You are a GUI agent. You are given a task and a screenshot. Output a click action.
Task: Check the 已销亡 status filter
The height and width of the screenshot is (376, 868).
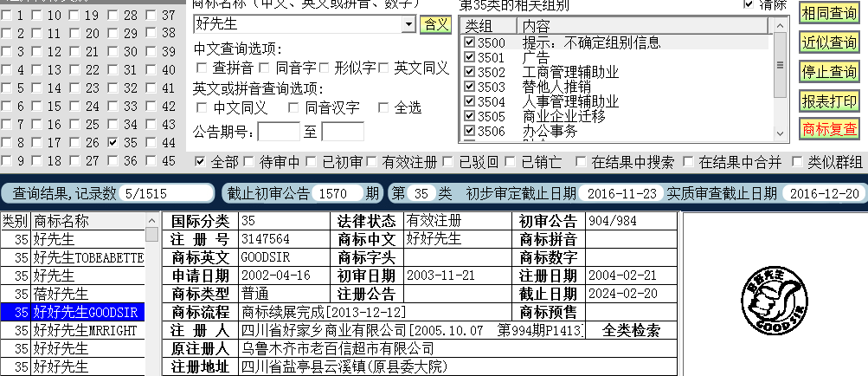511,161
